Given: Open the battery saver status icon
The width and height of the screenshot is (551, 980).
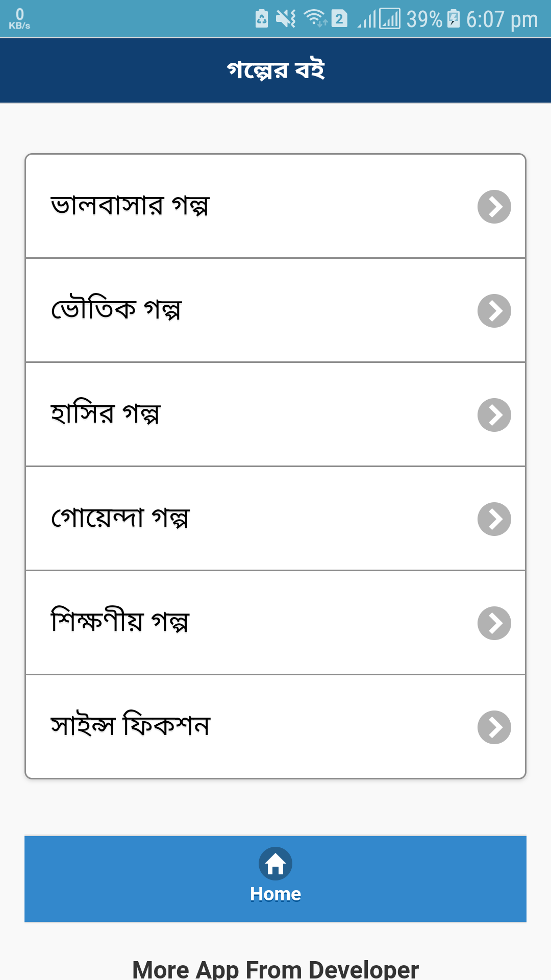Looking at the screenshot, I should [x=262, y=19].
